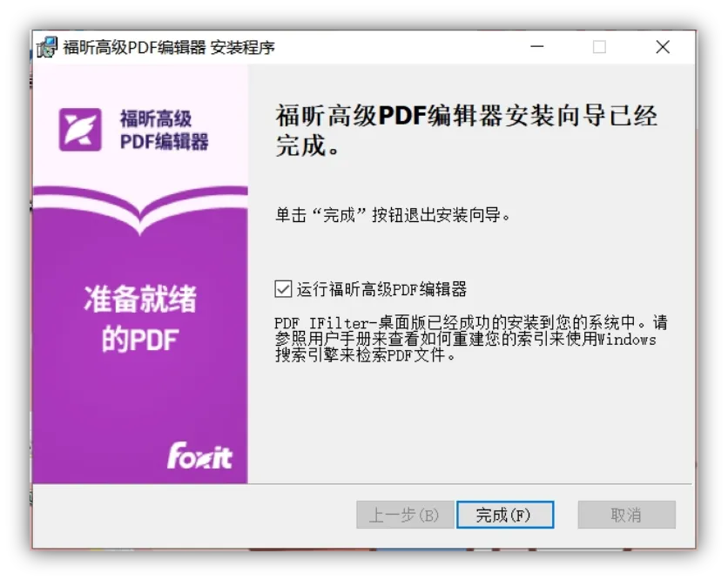Click the 单击“完成”按钮退出安装向导 instruction text
Image resolution: width=728 pixels, height=580 pixels.
[393, 215]
